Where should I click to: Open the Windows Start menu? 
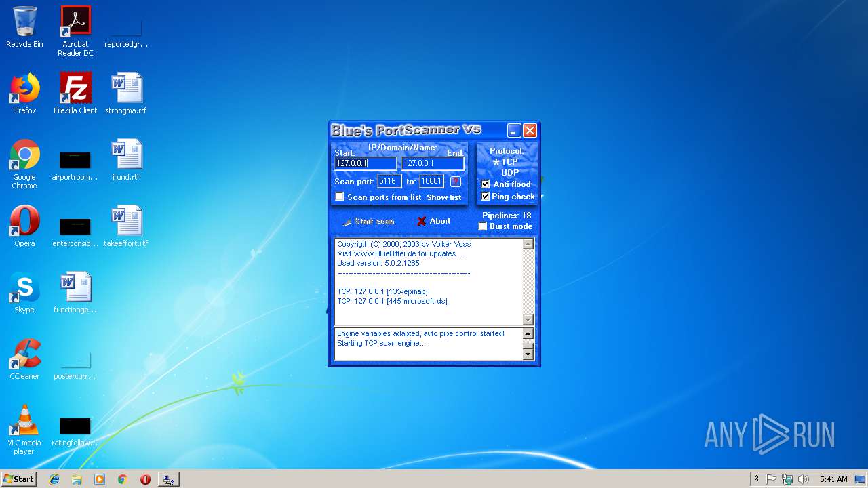click(x=18, y=479)
